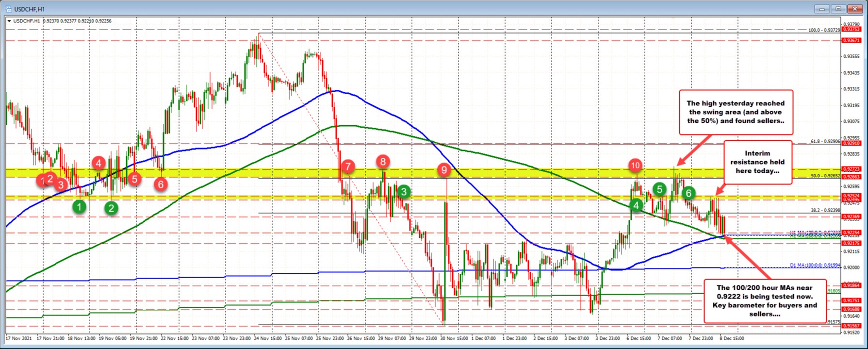Select the 50.0 - 0.92652 Fibonacci label
This screenshot has height=349, width=868.
[x=825, y=176]
